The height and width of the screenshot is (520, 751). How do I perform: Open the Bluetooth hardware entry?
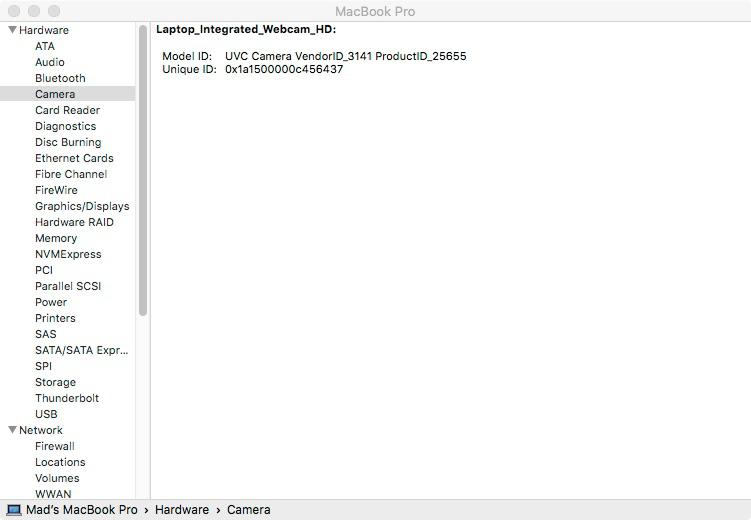click(60, 78)
